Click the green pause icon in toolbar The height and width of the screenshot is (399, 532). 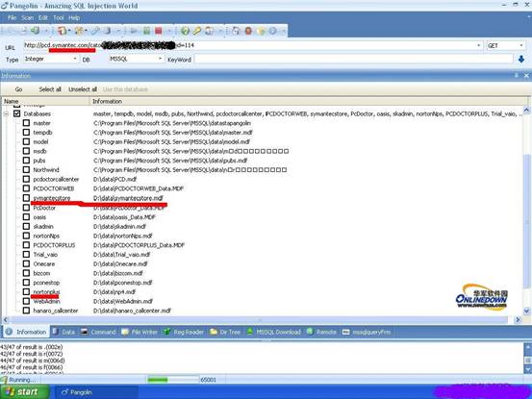(146, 31)
